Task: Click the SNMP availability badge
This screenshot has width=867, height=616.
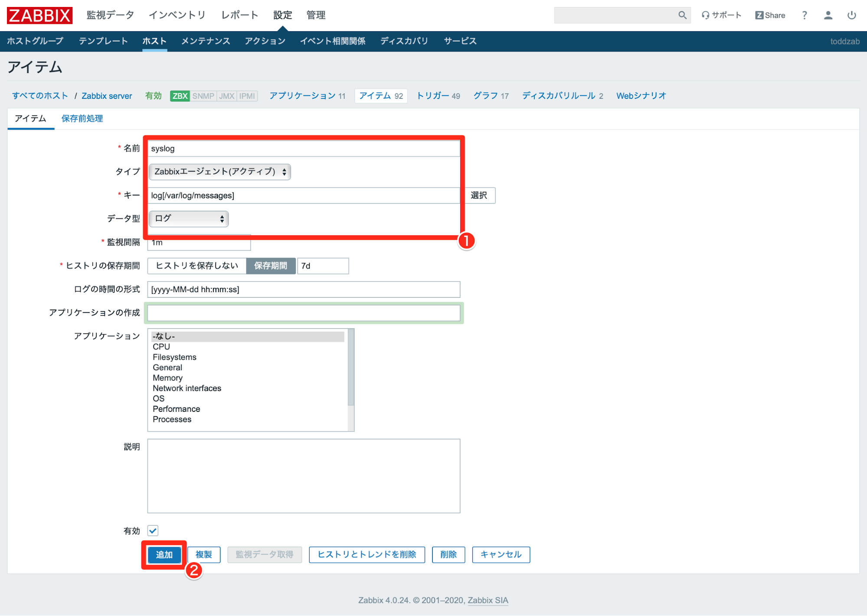Action: (203, 96)
